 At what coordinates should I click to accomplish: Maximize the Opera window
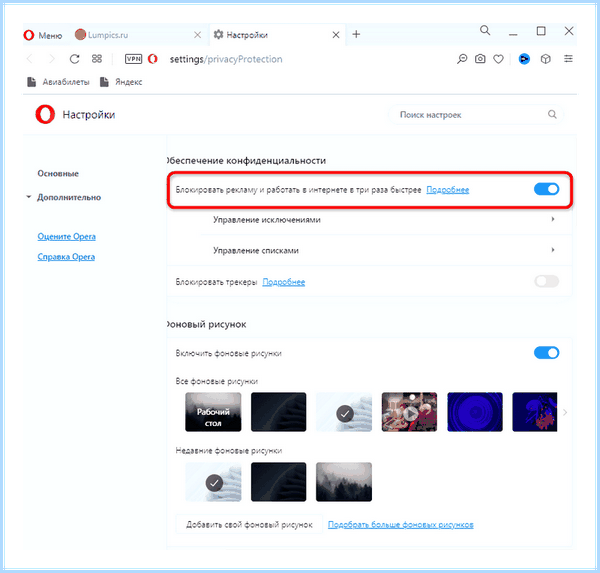click(x=541, y=31)
